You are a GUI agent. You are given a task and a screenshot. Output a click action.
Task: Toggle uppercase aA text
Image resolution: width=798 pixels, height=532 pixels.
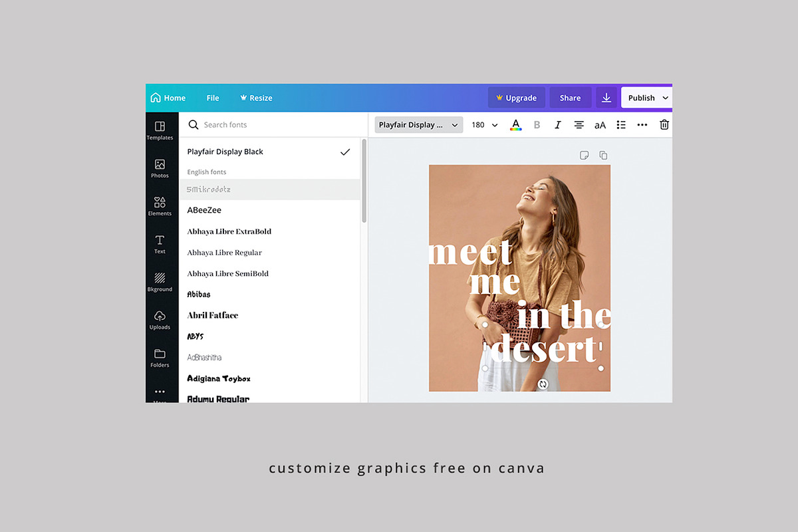click(600, 125)
